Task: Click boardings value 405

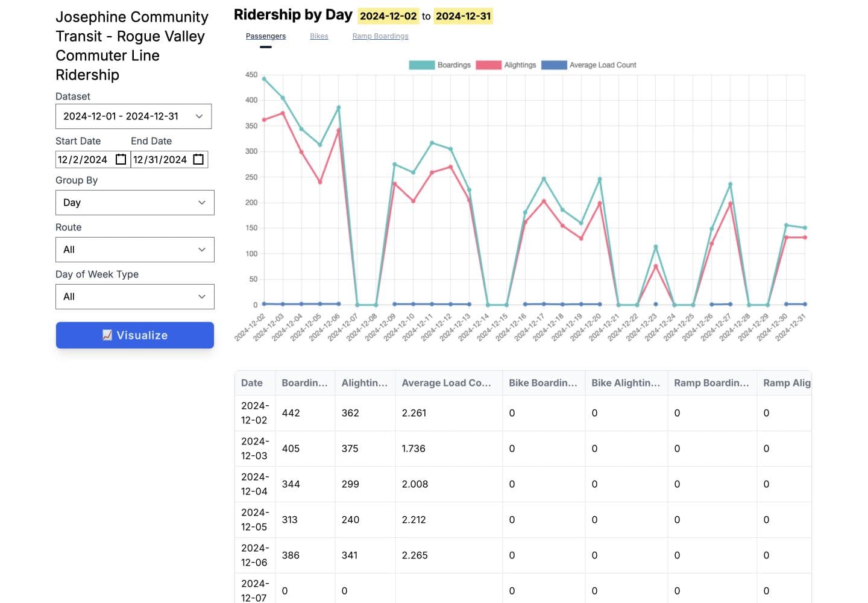Action: pyautogui.click(x=291, y=449)
